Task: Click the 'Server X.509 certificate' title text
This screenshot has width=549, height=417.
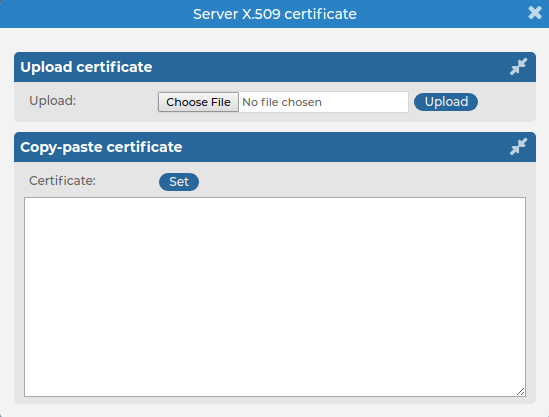Action: click(x=275, y=14)
